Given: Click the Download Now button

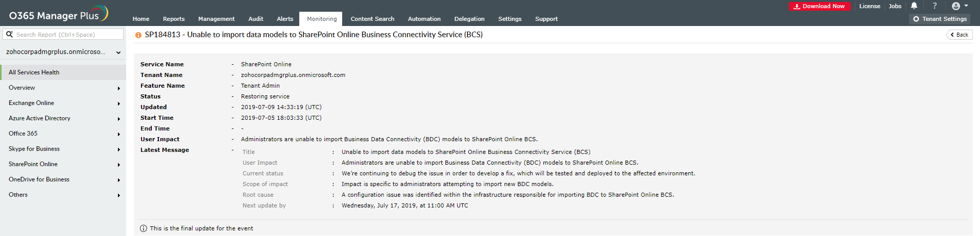Looking at the screenshot, I should 819,6.
